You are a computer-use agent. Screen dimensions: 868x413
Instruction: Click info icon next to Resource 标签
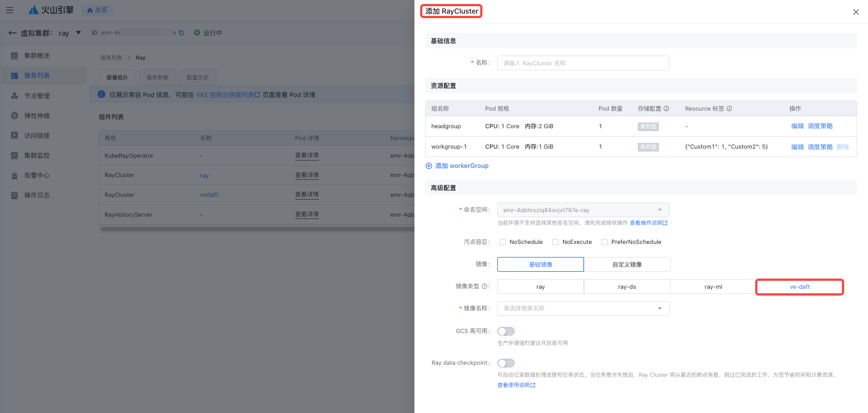[729, 108]
